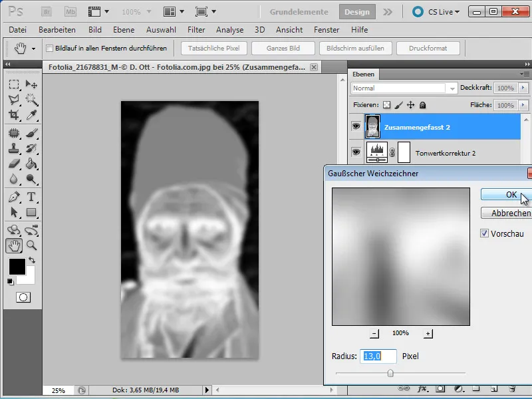Click the Radius slider handle
532x399 pixels.
pos(390,373)
